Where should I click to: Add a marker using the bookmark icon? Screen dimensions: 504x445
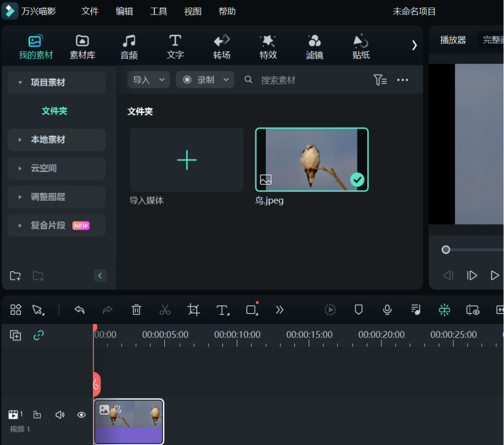[x=358, y=310]
